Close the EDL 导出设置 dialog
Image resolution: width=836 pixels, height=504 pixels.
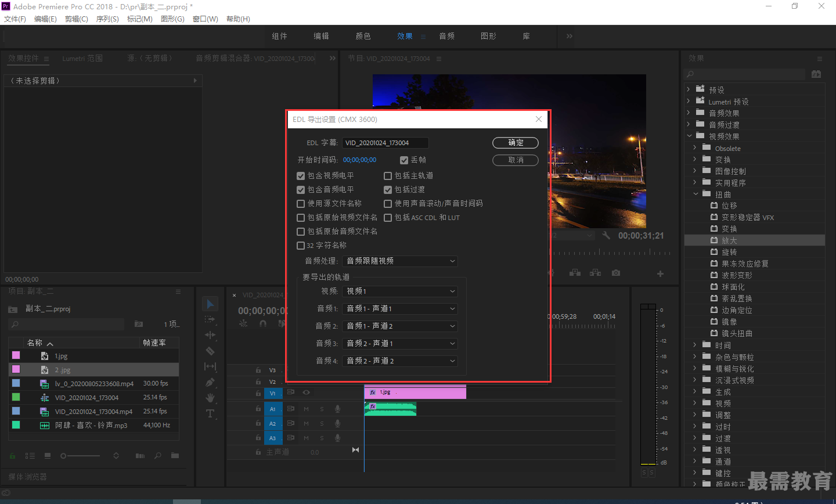click(x=539, y=119)
